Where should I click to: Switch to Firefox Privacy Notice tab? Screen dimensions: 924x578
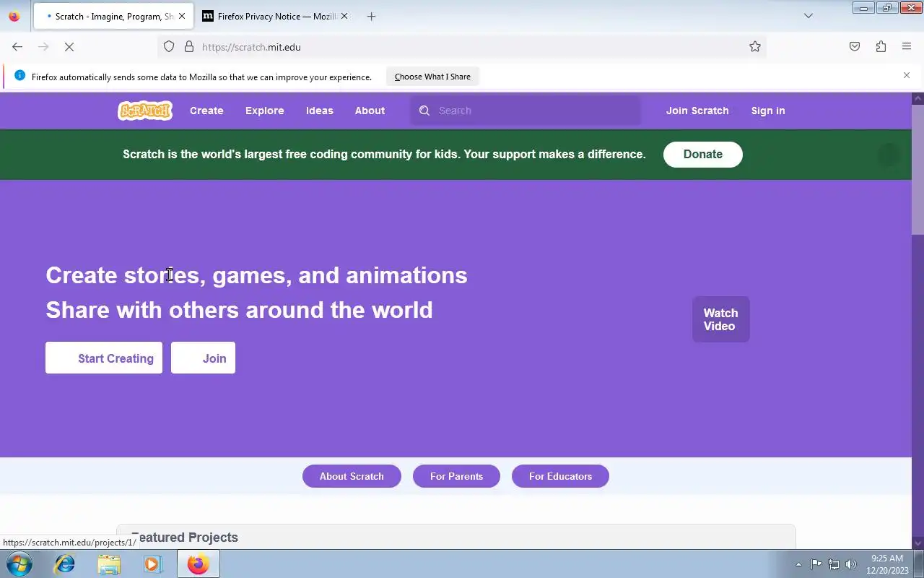(274, 16)
